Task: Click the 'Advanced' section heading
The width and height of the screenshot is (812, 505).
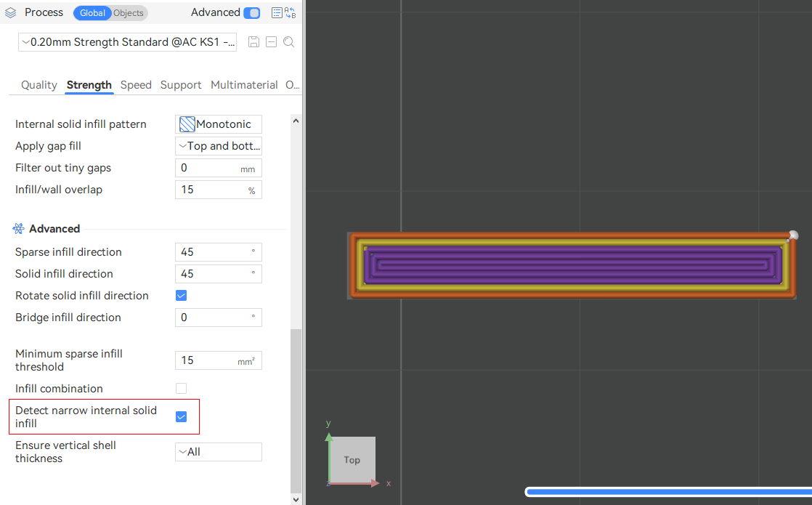Action: 54,228
